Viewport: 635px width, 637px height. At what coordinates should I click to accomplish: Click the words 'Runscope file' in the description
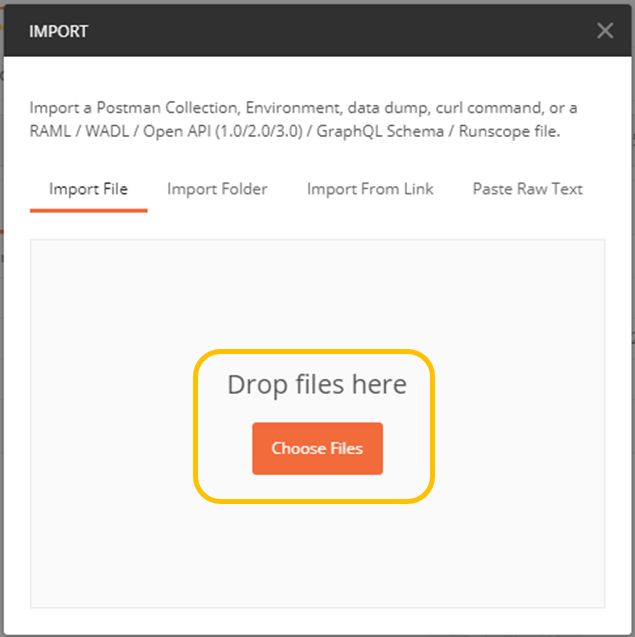tap(509, 132)
